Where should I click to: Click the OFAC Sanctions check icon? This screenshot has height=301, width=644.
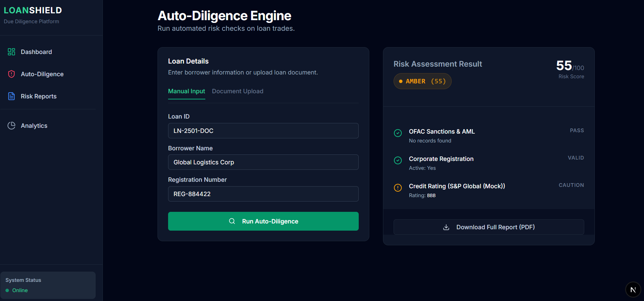click(x=398, y=133)
